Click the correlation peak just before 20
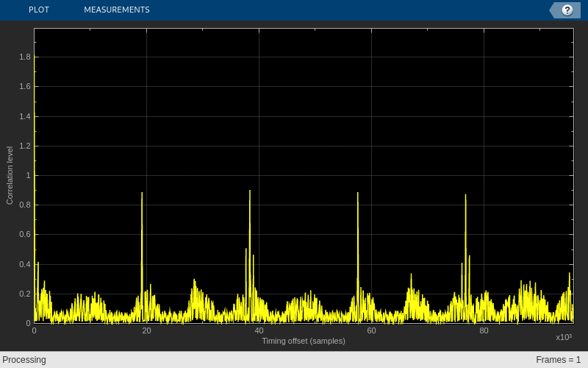This screenshot has height=368, width=588. pyautogui.click(x=142, y=193)
